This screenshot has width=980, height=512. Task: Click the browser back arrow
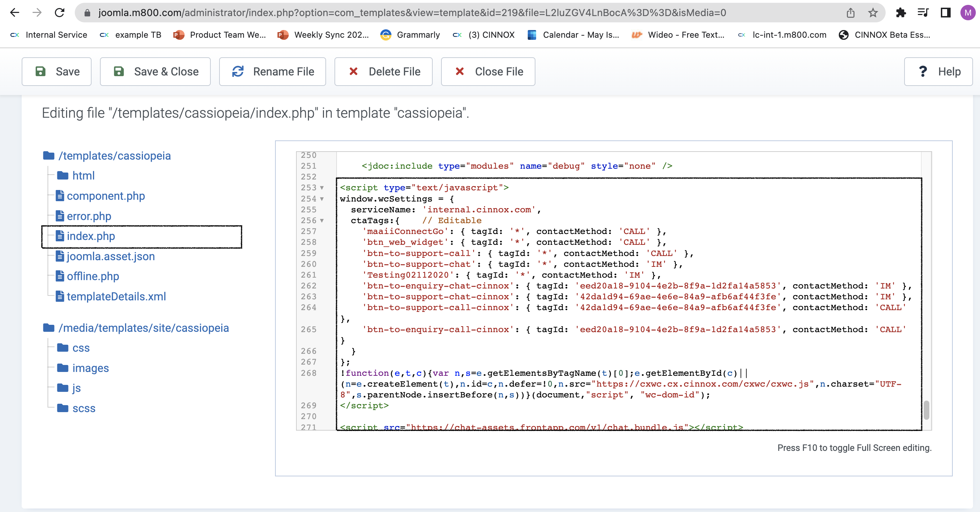(14, 13)
